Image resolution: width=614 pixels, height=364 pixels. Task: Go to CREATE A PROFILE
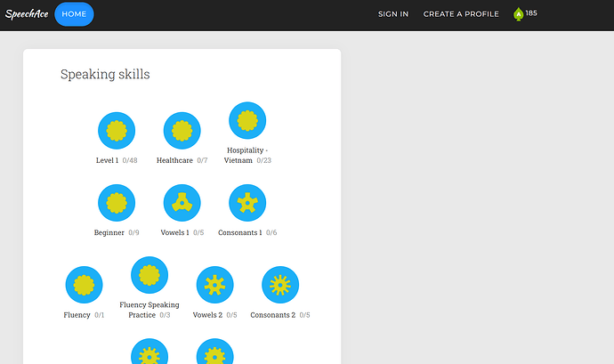[461, 14]
